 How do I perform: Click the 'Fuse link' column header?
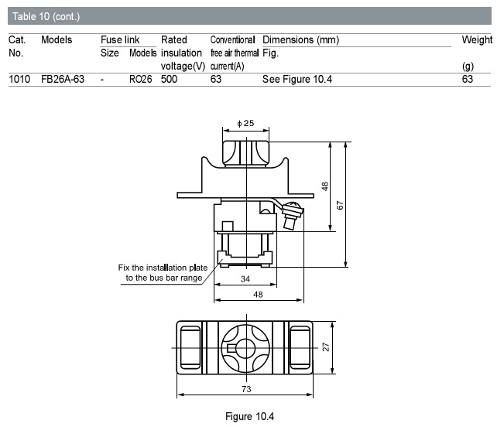coord(120,39)
